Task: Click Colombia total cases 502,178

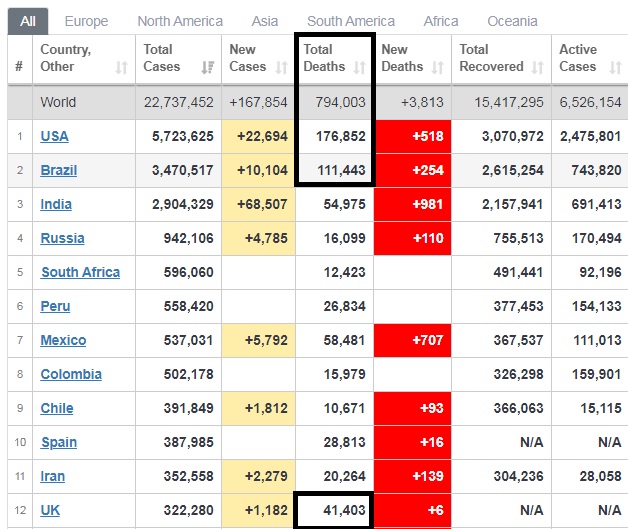Action: (x=188, y=375)
